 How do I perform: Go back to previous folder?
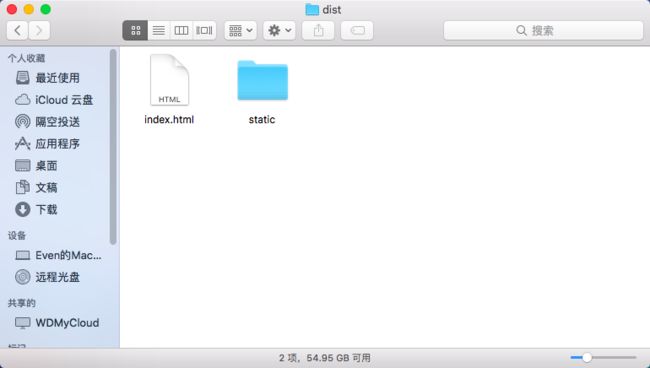pyautogui.click(x=17, y=30)
